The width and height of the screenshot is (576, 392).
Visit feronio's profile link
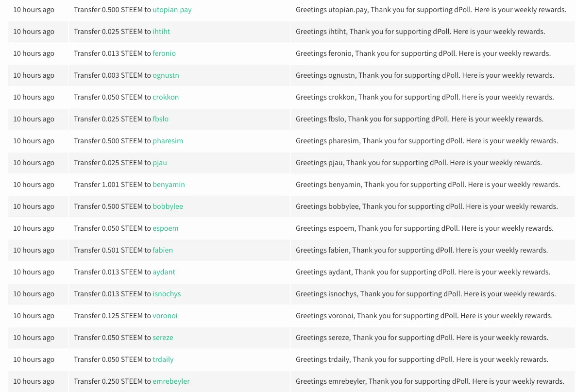point(164,53)
